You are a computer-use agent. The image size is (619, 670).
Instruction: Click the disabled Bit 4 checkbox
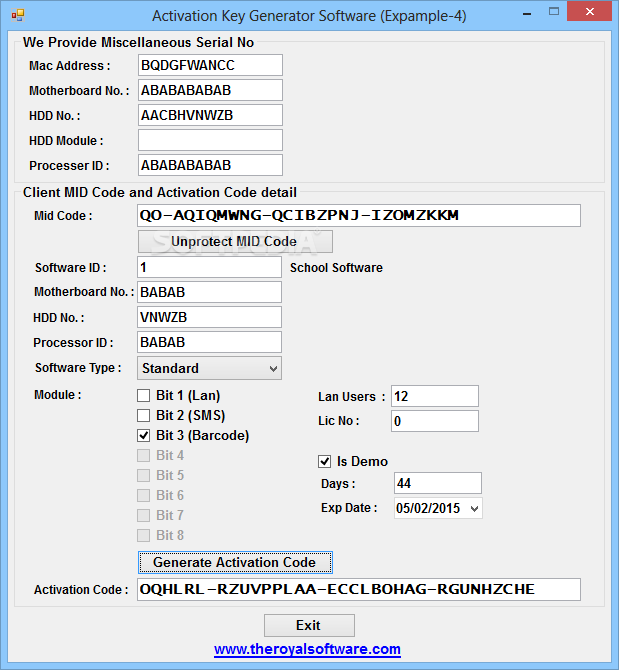click(144, 455)
